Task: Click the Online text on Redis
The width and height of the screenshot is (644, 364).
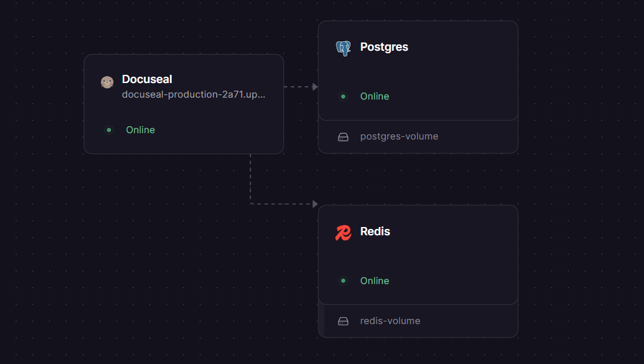Action: click(x=375, y=280)
